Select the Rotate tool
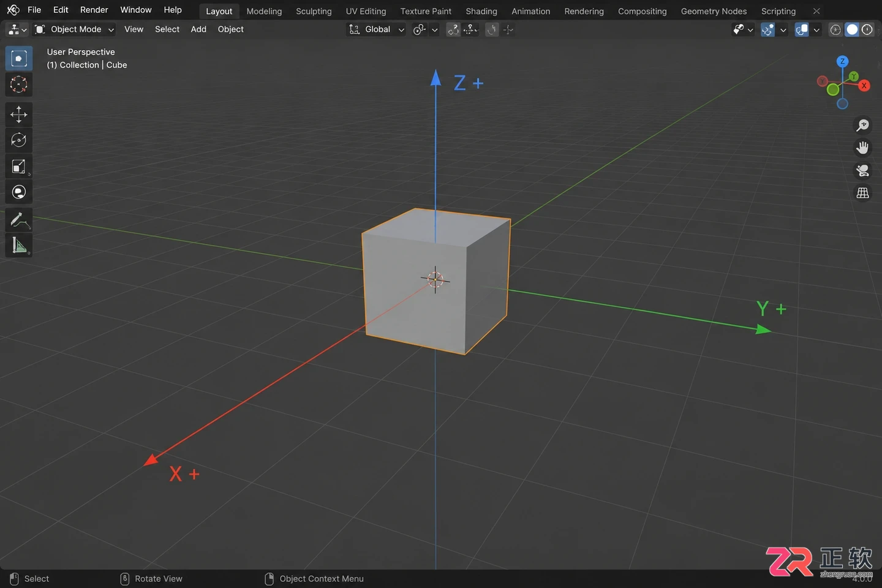882x588 pixels. point(19,140)
